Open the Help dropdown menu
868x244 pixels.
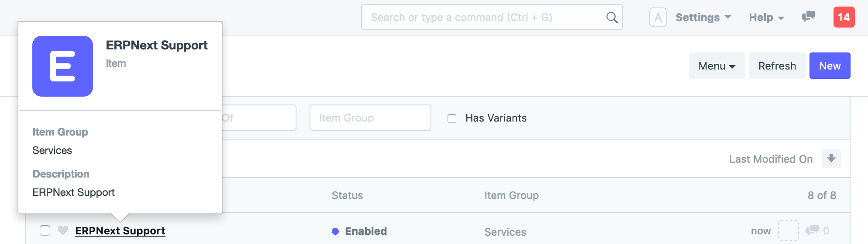point(767,17)
